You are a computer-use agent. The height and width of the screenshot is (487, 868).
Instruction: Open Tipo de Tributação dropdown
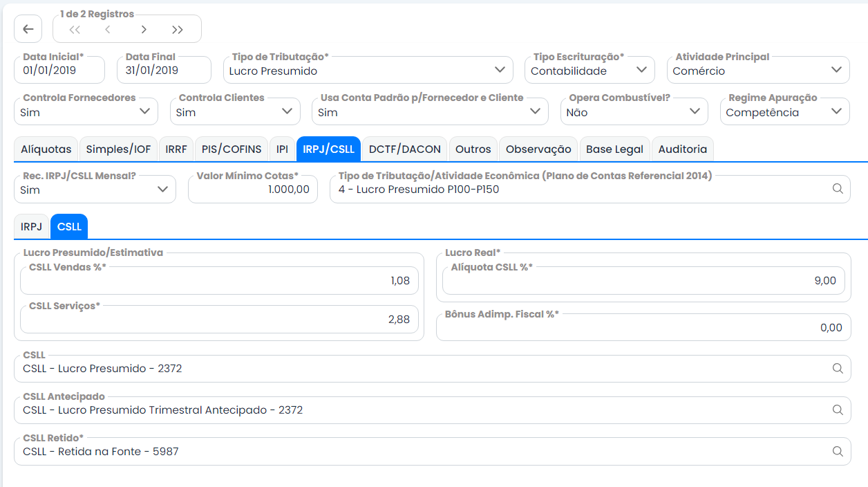coord(368,70)
